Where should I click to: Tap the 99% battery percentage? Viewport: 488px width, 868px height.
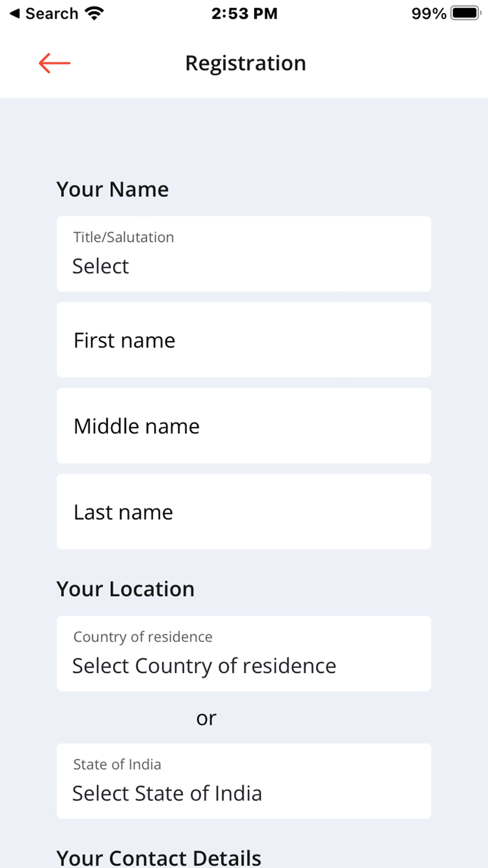(428, 13)
